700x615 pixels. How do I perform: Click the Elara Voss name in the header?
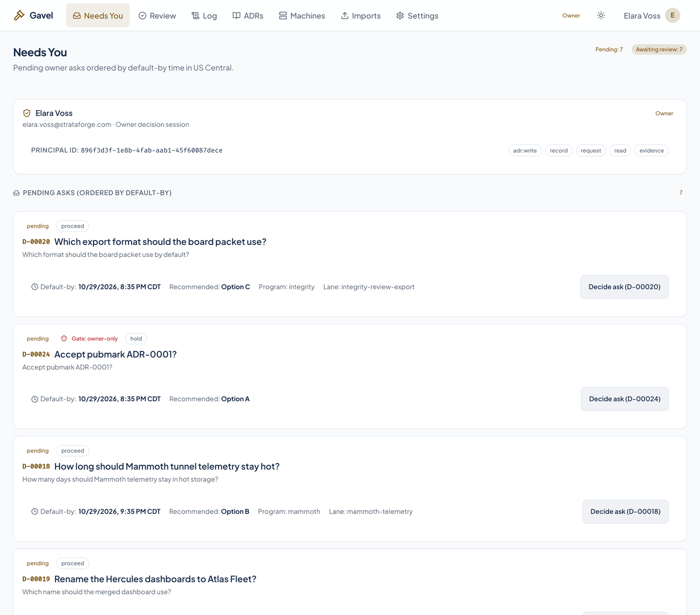click(642, 16)
